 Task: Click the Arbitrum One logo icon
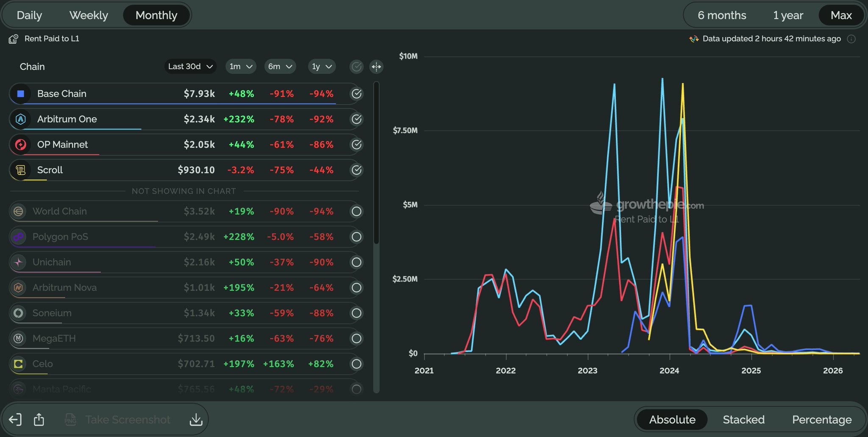point(20,119)
